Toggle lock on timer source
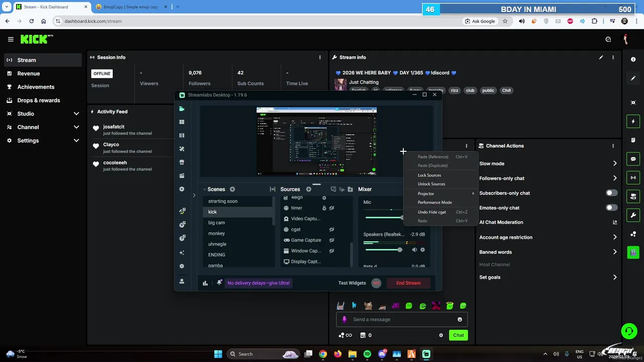The image size is (644, 362). point(324,208)
